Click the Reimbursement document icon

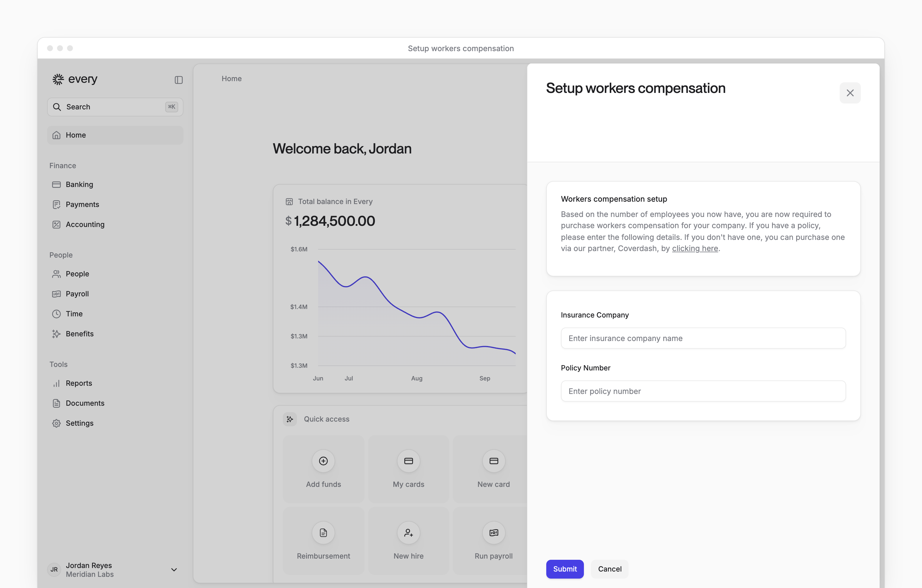323,532
